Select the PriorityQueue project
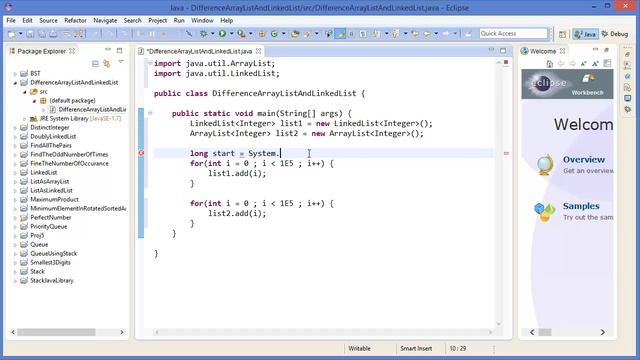The image size is (640, 360). [x=49, y=227]
